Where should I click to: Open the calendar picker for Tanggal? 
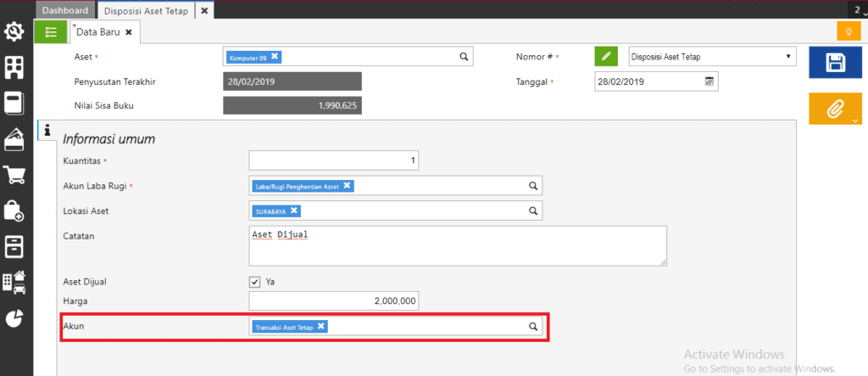click(709, 81)
